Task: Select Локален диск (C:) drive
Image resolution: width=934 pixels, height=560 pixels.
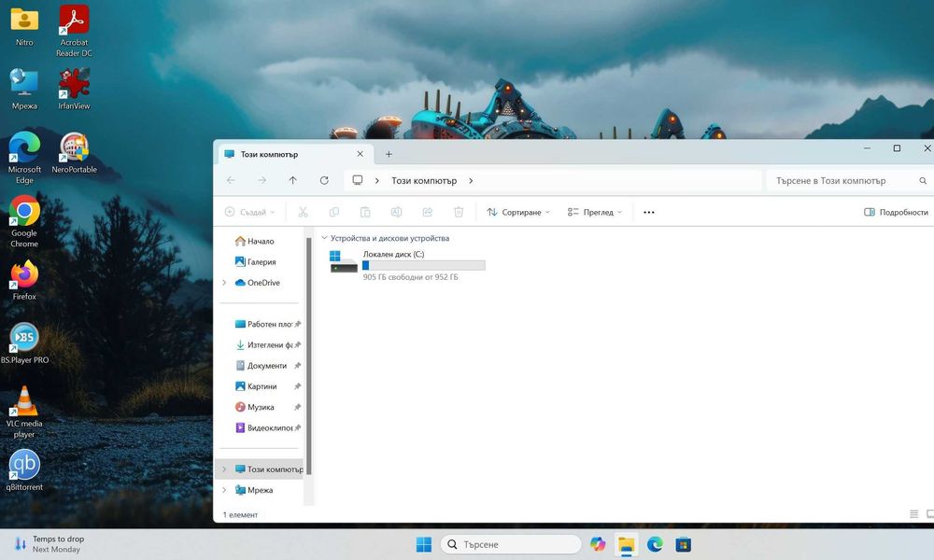Action: [408, 265]
